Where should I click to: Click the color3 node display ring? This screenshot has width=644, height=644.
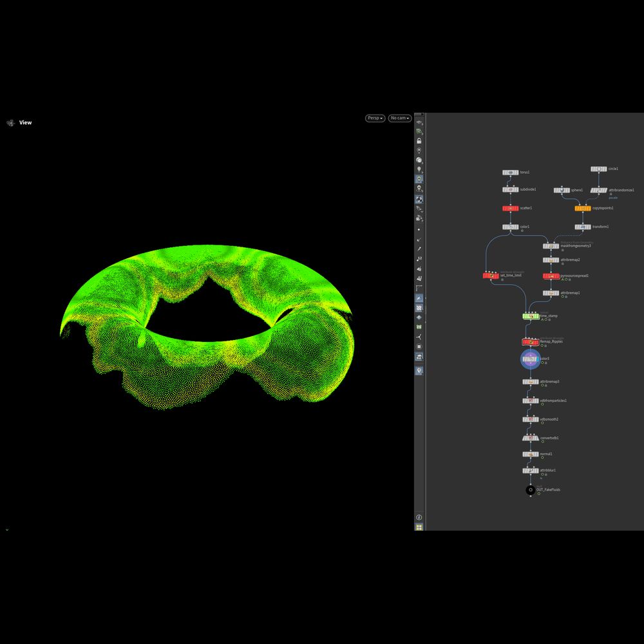click(530, 359)
